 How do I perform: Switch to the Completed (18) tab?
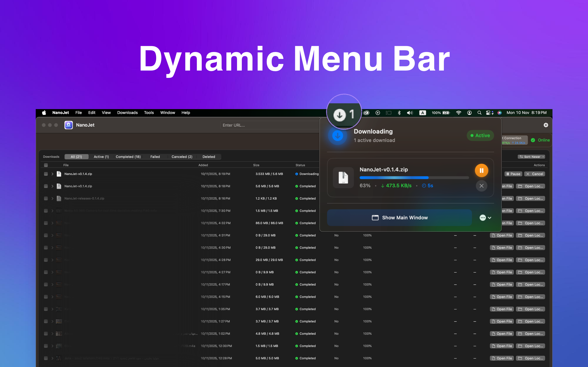pos(128,157)
